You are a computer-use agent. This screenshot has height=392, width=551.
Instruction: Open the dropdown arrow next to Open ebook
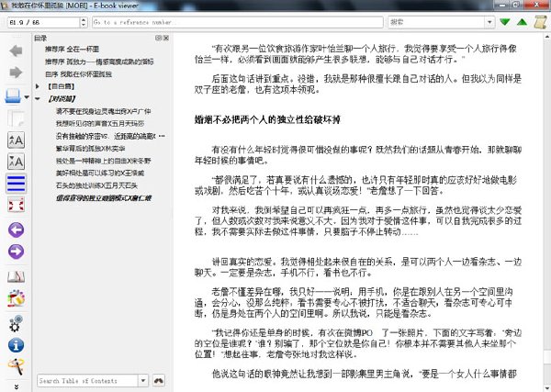[x=27, y=97]
